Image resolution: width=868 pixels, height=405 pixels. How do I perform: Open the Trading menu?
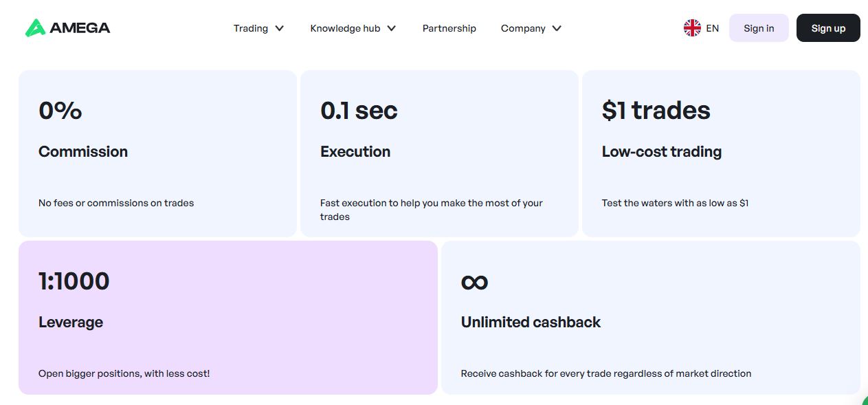(251, 28)
